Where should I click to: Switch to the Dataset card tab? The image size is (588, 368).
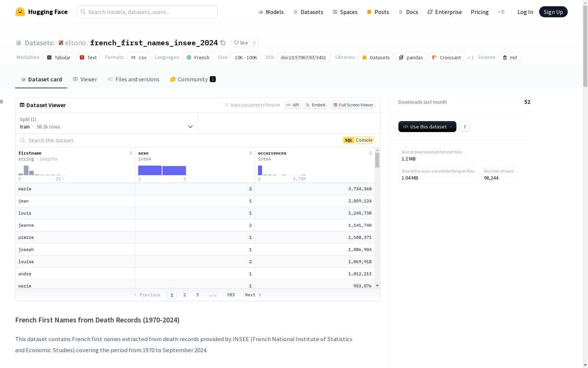(x=41, y=79)
